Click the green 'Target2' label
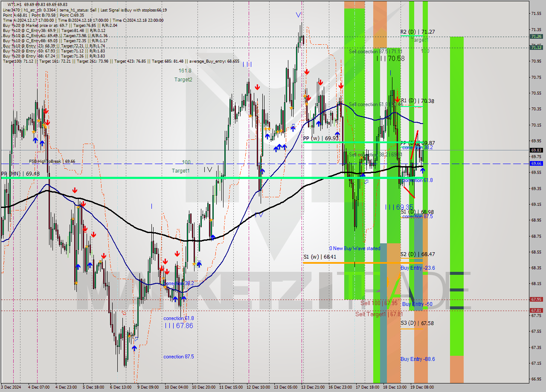This screenshot has width=546, height=392. (183, 80)
